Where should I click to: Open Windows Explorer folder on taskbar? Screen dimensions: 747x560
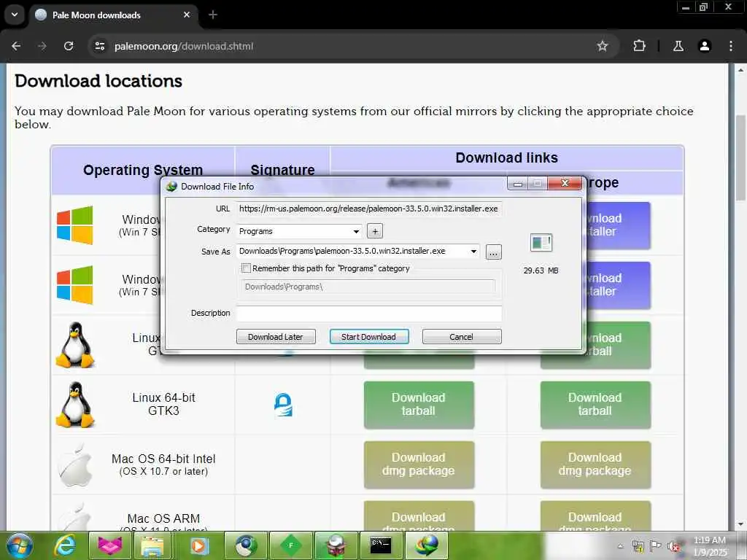coord(152,545)
